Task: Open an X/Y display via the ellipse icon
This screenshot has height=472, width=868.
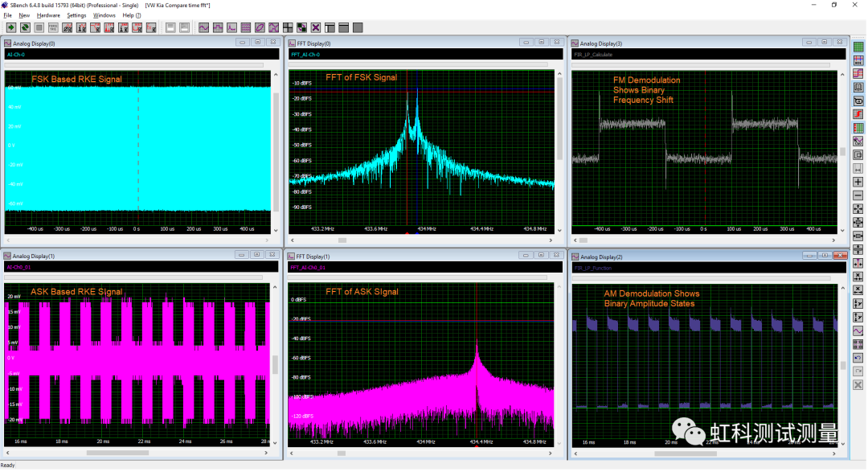Action: click(x=260, y=27)
